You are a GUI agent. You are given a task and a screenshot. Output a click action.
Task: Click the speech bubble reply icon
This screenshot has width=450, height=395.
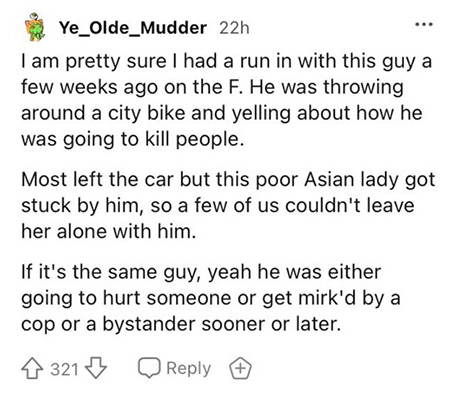click(x=150, y=368)
